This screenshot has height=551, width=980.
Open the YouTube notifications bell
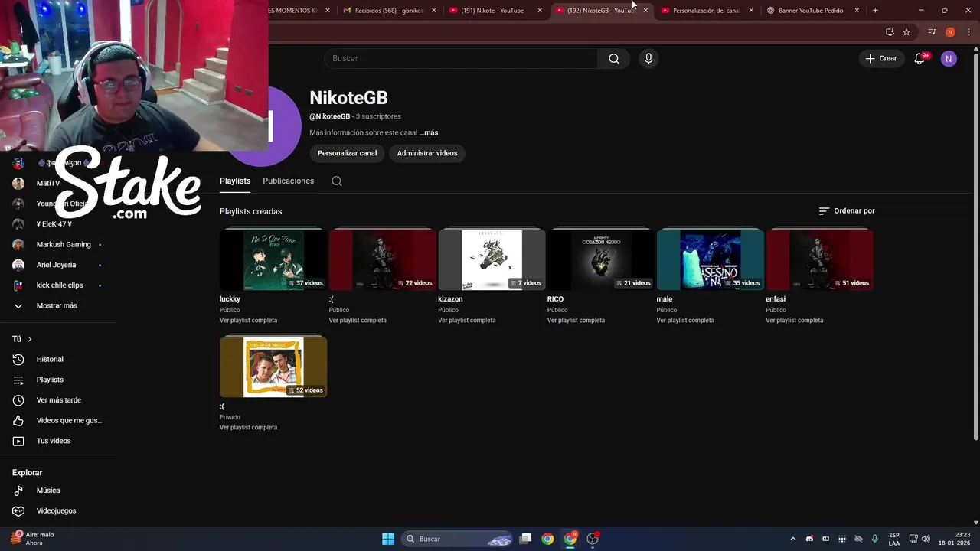point(920,58)
